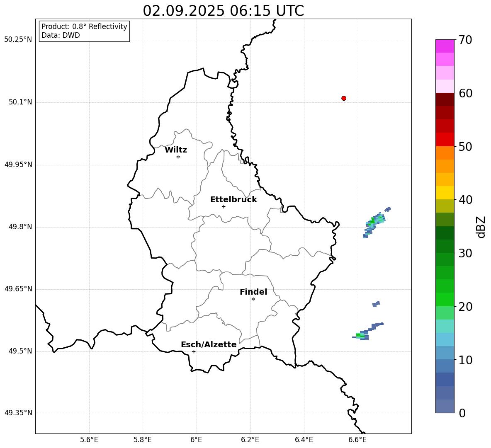Click the Ettelbruck city label
The width and height of the screenshot is (491, 448).
pos(233,200)
